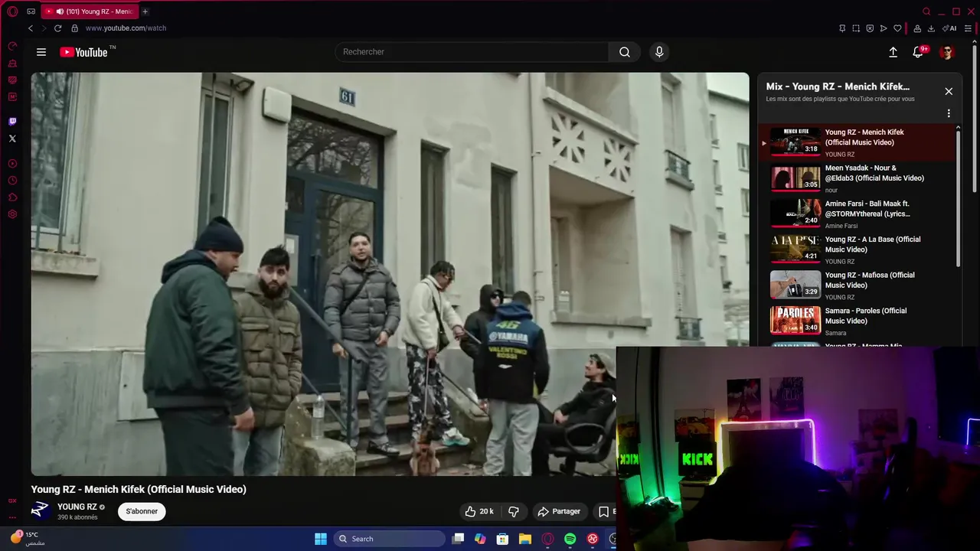Open File Explorer from taskbar
Screen dimensions: 980x551
[525, 539]
